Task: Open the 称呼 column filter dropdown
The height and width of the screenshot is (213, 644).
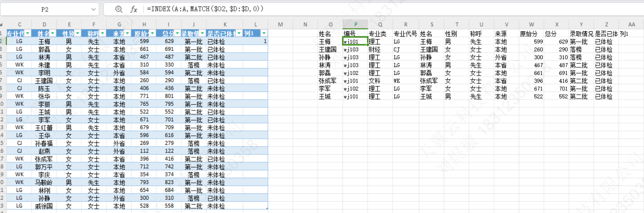Action: [103, 33]
